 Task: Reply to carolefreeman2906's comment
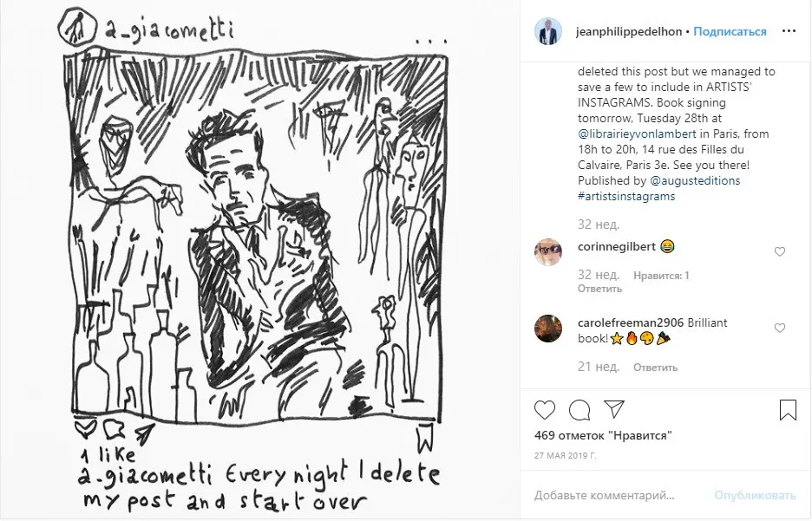pyautogui.click(x=655, y=367)
